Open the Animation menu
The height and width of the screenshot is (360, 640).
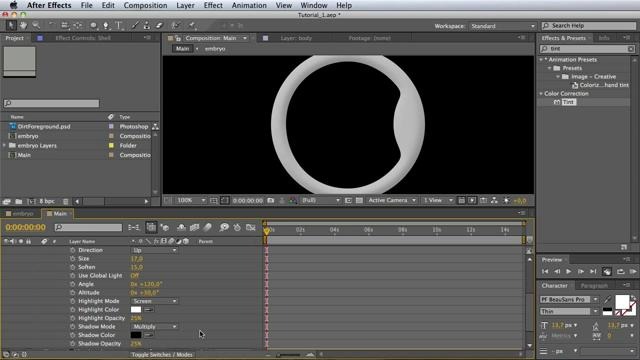click(x=249, y=5)
